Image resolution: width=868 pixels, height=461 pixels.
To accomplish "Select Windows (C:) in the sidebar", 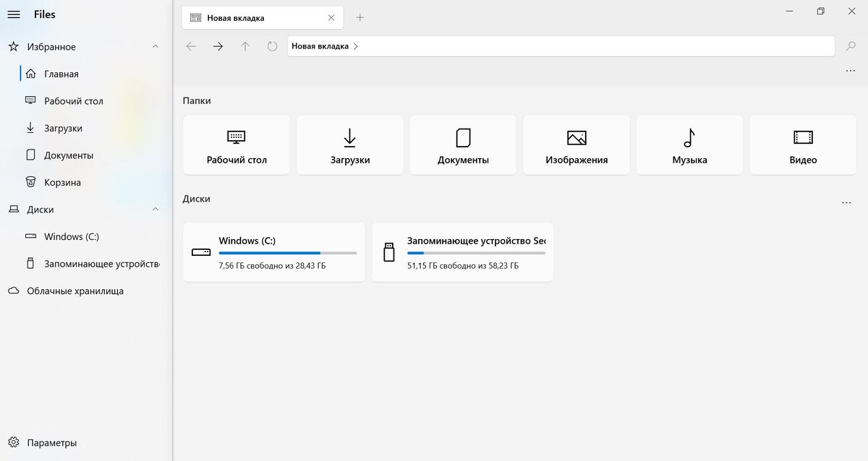I will tap(72, 236).
